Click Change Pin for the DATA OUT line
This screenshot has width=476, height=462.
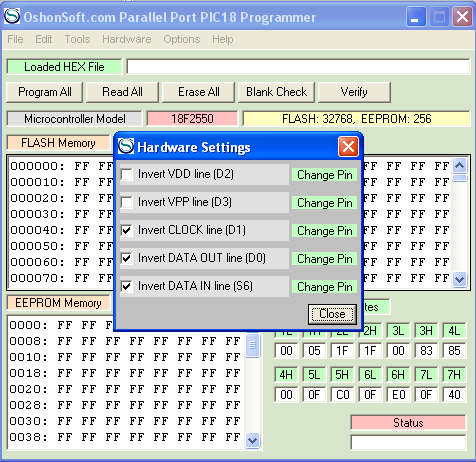[325, 259]
